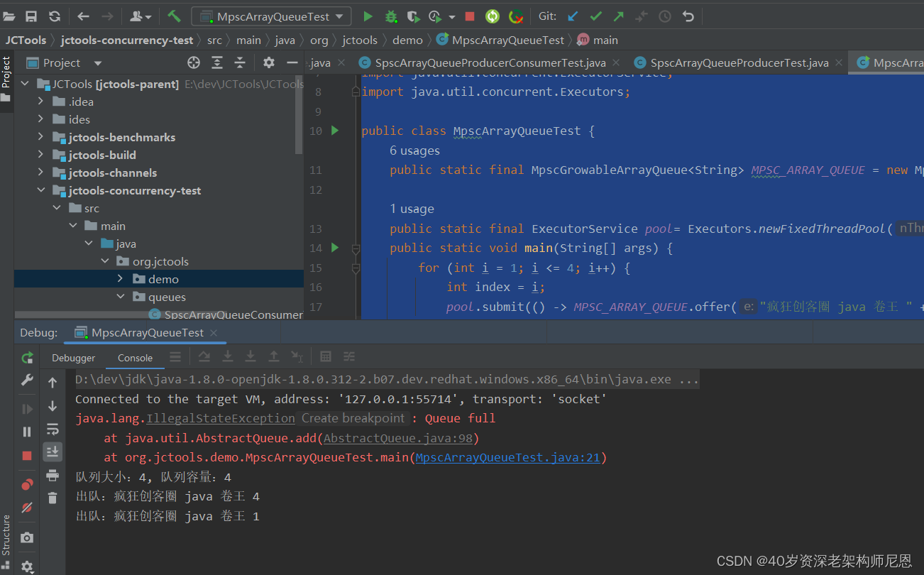Run MpscArrayQueueTest with green play icon

click(368, 16)
